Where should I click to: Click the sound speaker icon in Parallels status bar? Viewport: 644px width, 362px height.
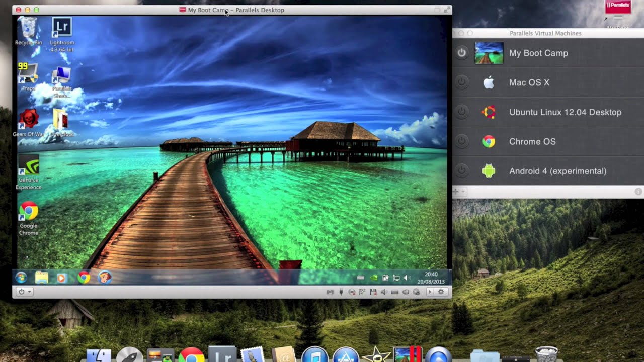click(384, 292)
